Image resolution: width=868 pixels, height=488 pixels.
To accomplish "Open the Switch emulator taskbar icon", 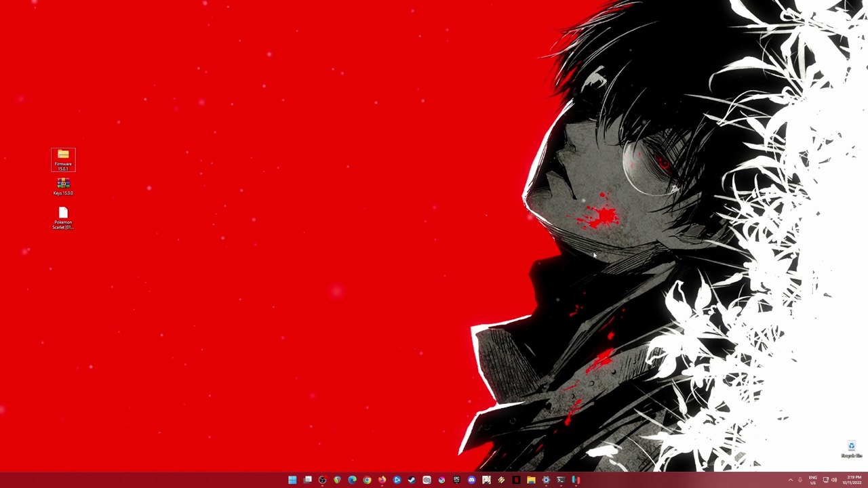I will pos(576,480).
